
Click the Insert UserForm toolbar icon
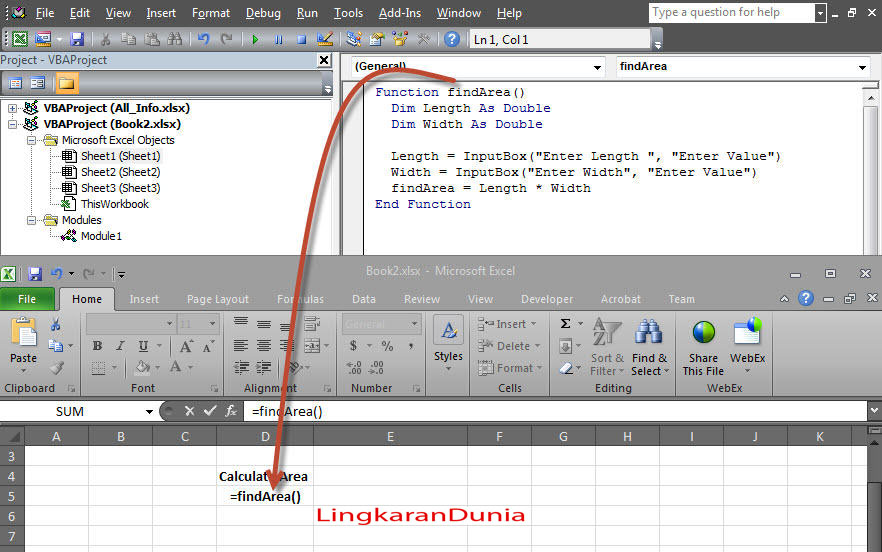point(43,39)
